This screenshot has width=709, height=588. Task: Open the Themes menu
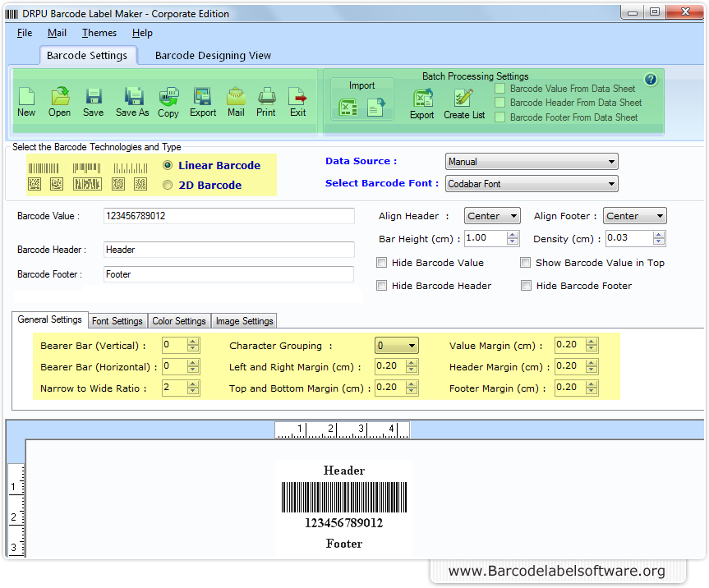click(99, 33)
